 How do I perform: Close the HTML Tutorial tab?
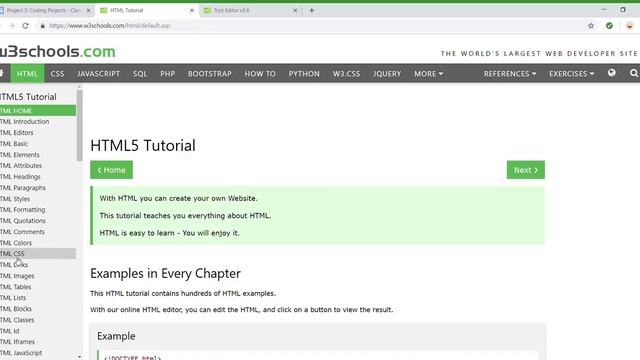192,10
